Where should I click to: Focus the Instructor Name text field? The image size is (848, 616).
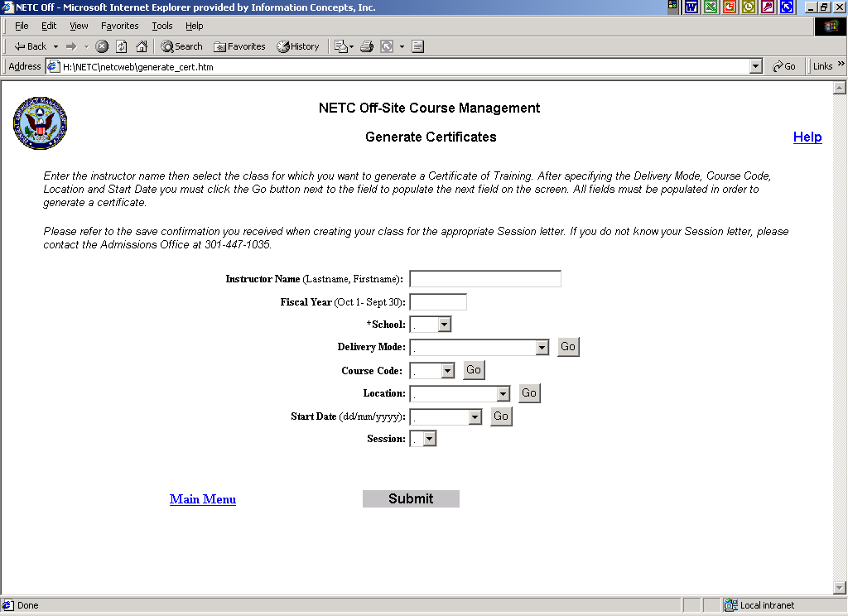(485, 279)
